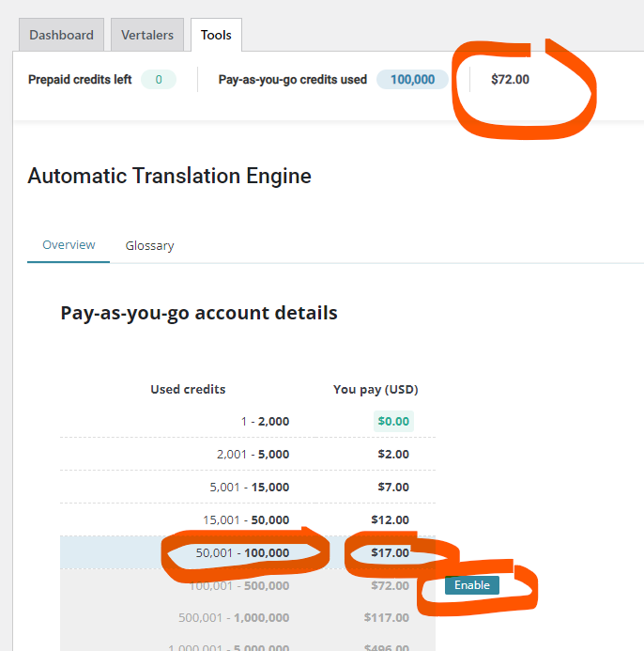Select the 15,001 - 50,000 credits row
The width and height of the screenshot is (644, 651).
[x=248, y=519]
